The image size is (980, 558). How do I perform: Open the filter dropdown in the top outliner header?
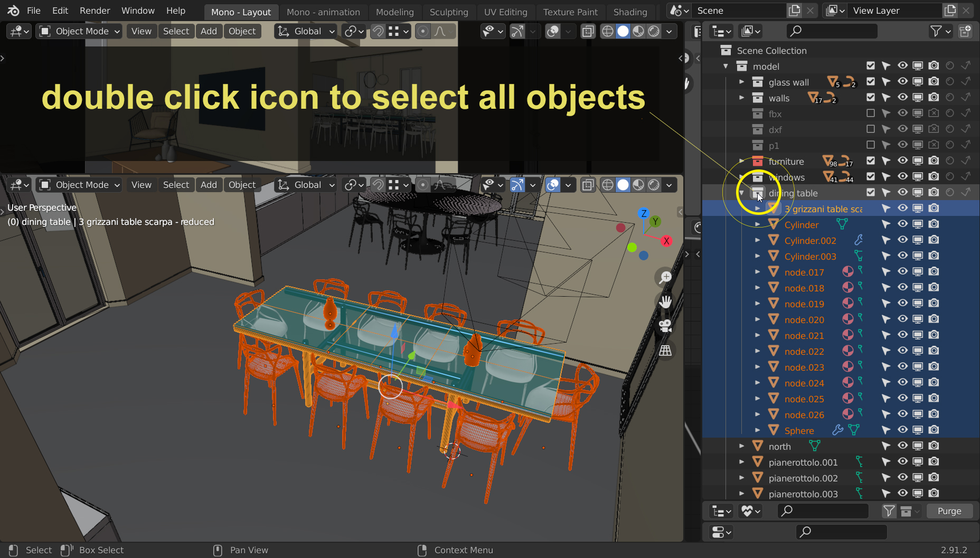point(940,32)
